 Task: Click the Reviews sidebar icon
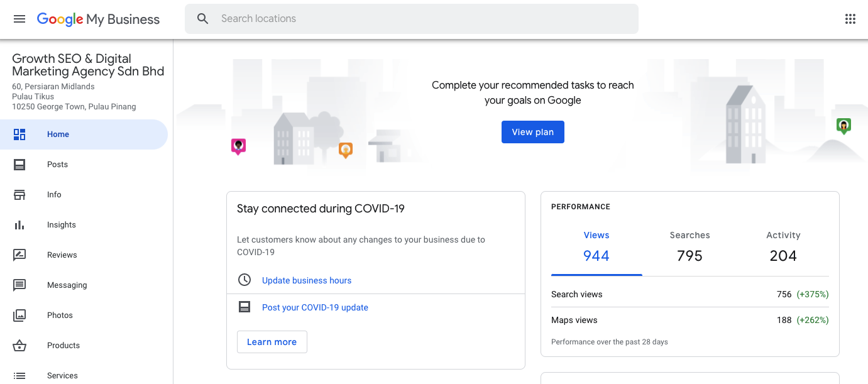click(19, 255)
